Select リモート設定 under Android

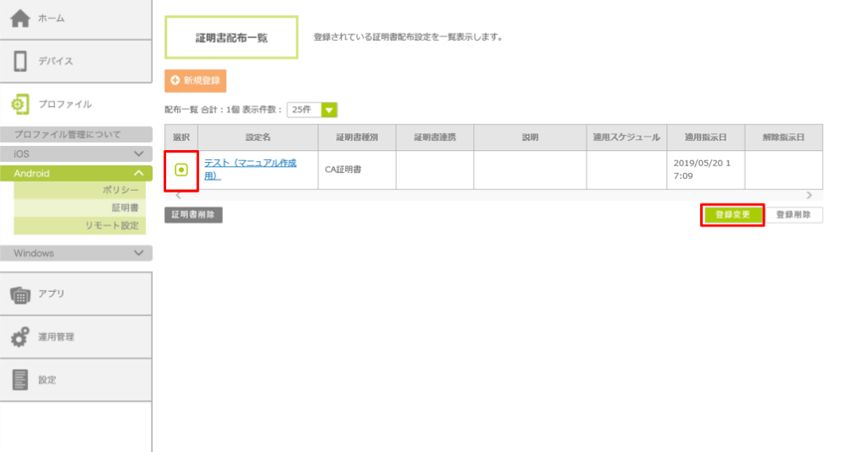80,226
